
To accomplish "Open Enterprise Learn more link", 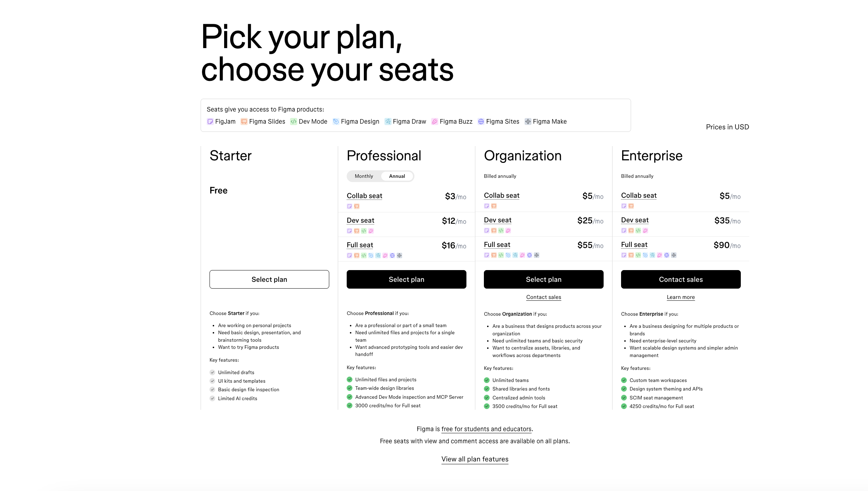I will [681, 297].
